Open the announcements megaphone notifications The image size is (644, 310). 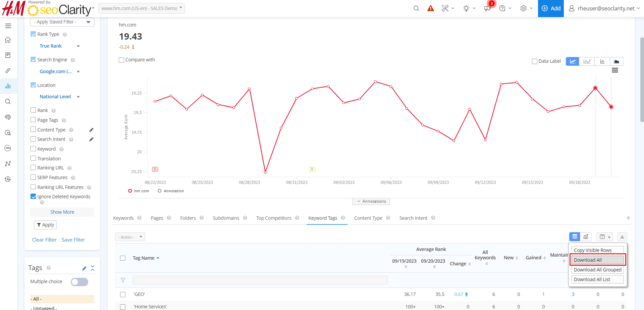click(x=487, y=8)
